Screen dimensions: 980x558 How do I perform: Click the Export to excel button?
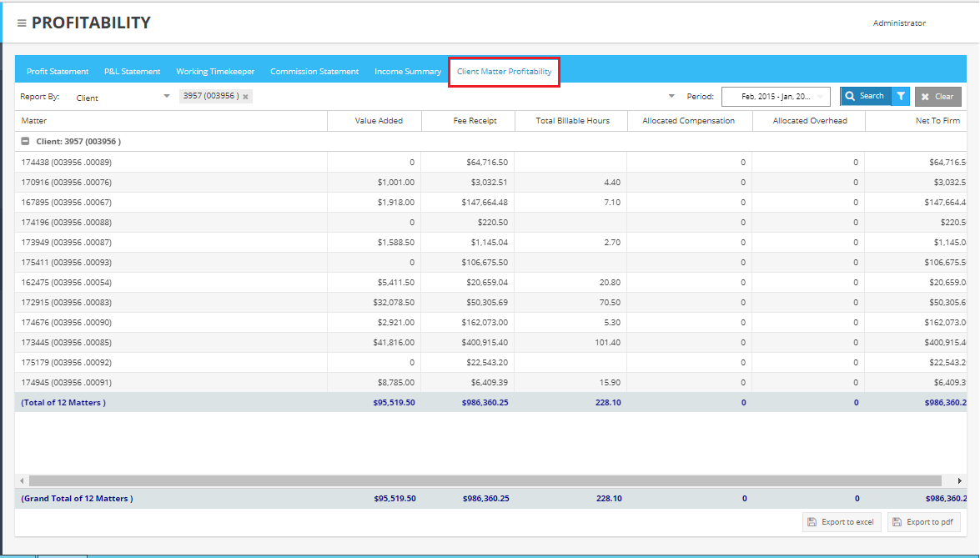coord(842,522)
